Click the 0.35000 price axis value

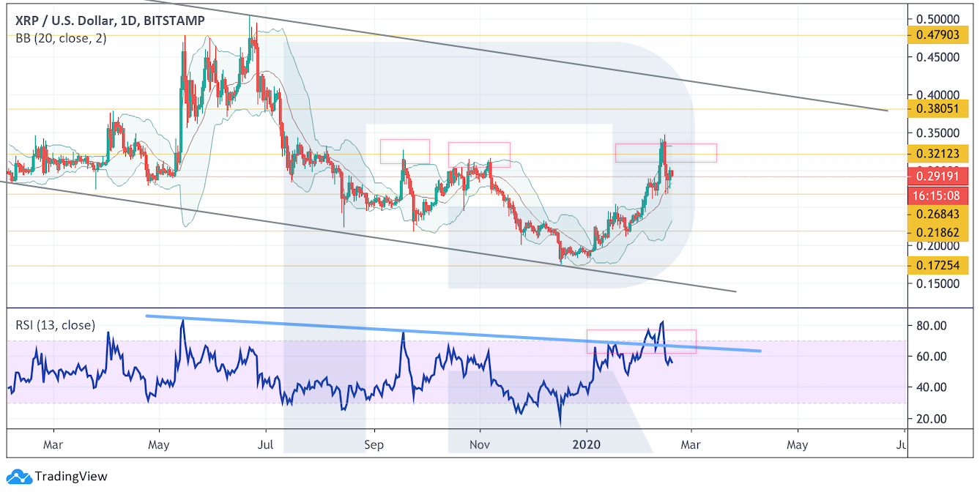(938, 133)
